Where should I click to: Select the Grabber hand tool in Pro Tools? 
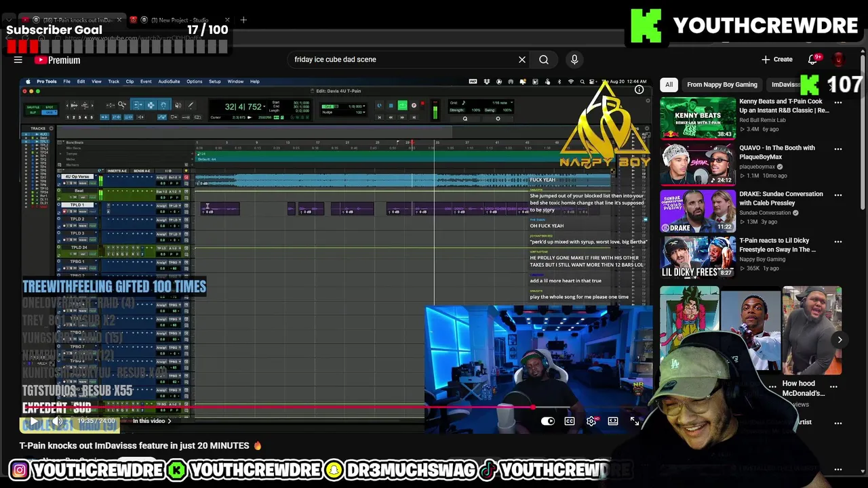point(163,105)
